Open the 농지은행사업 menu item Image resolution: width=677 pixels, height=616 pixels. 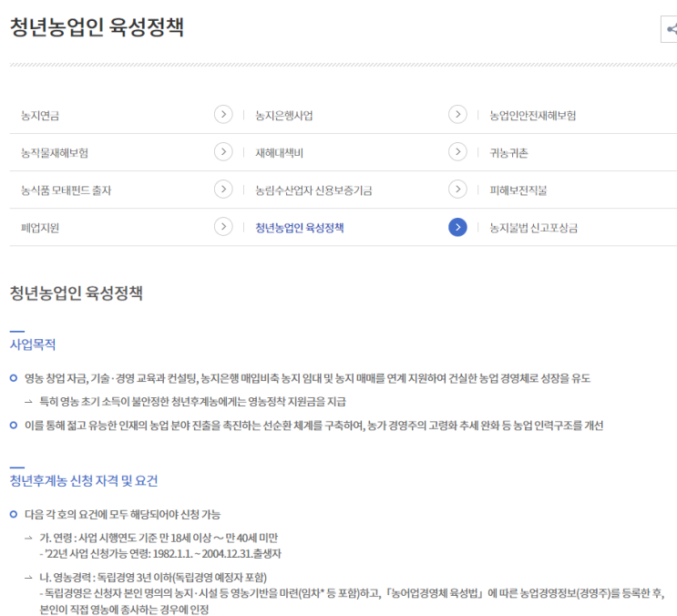coord(283,115)
